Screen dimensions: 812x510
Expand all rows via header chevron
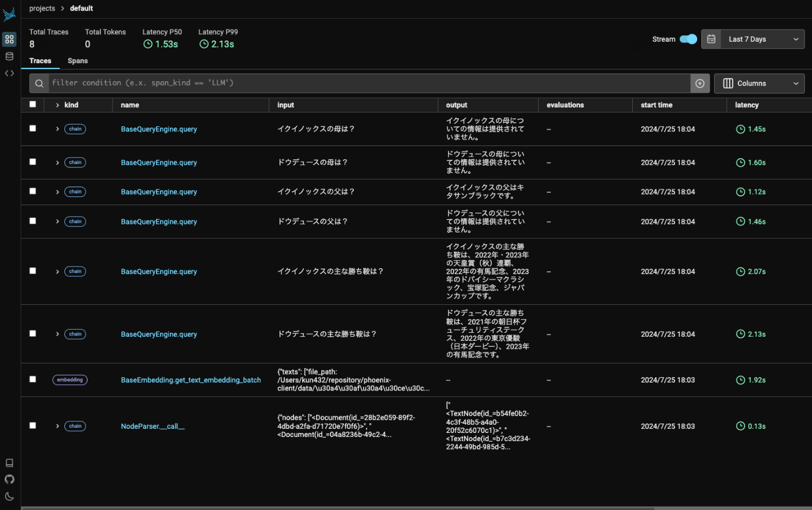tap(57, 105)
